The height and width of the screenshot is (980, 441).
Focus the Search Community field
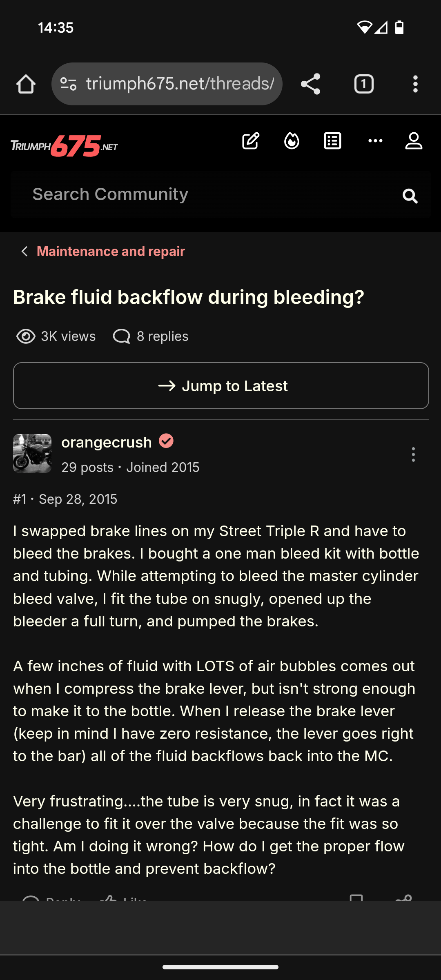(x=204, y=194)
